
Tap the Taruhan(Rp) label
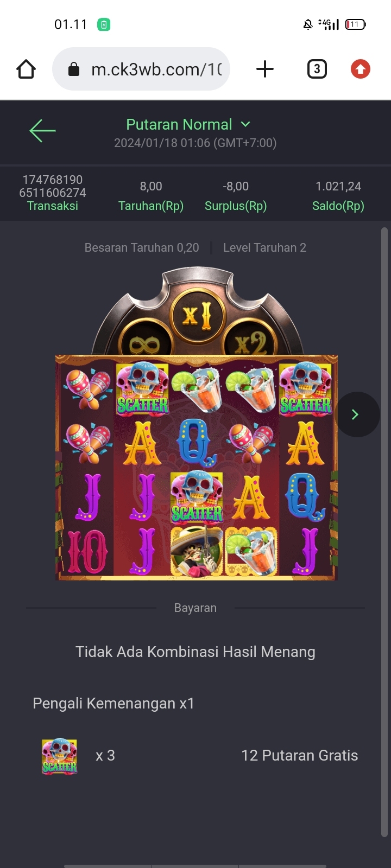(151, 206)
